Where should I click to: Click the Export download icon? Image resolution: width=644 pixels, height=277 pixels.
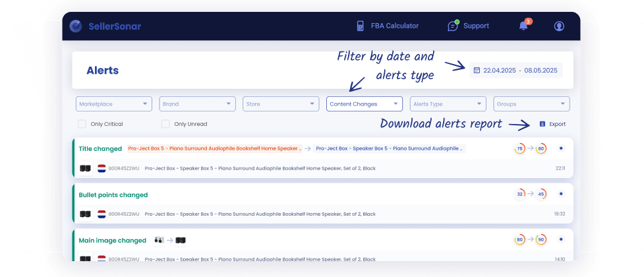(542, 124)
